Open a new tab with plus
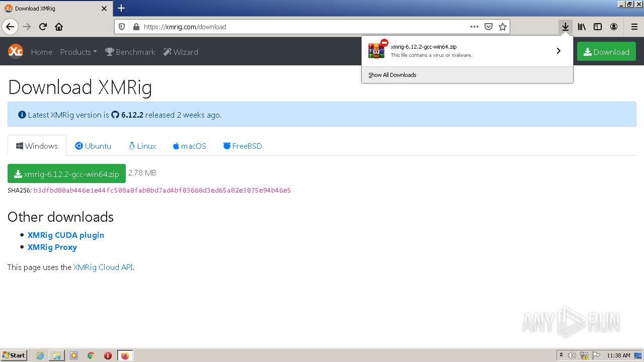644x362 pixels. pos(121,8)
